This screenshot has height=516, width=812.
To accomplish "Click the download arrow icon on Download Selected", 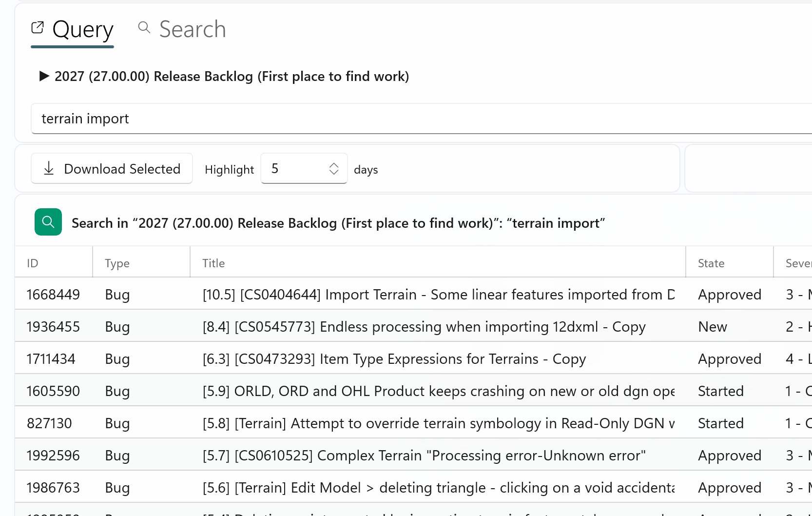I will 48,168.
